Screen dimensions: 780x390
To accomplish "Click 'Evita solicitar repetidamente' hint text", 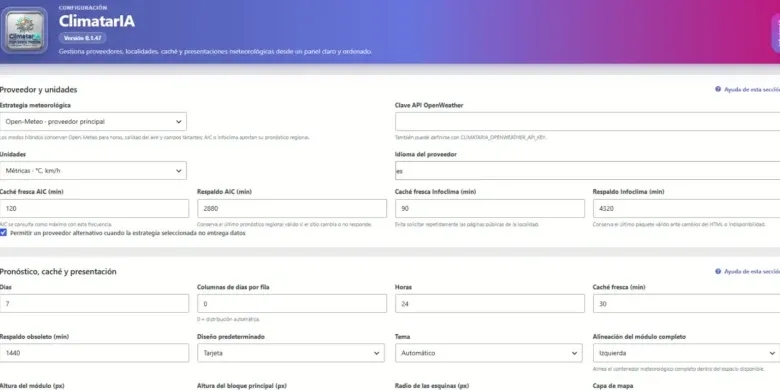I will [467, 224].
